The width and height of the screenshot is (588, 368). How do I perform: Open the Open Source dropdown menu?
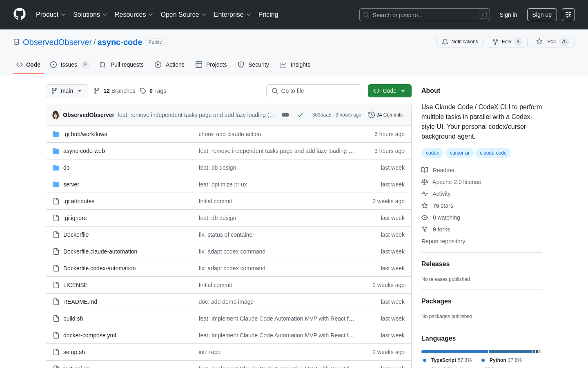pyautogui.click(x=184, y=15)
